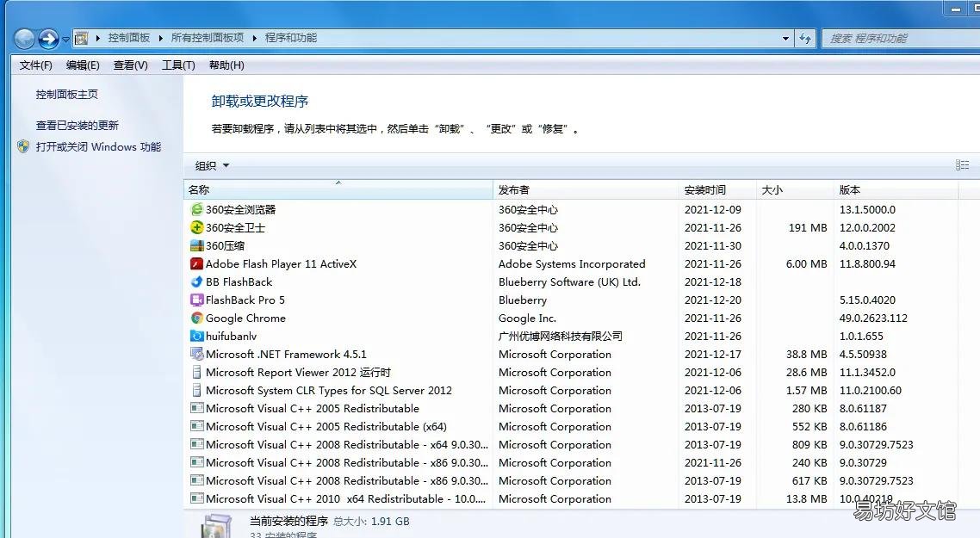
Task: Click the Windows shield icon in sidebar
Action: pos(23,147)
